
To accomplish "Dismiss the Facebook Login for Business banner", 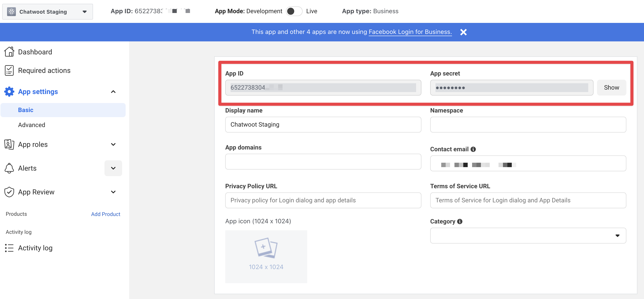I will (x=463, y=32).
